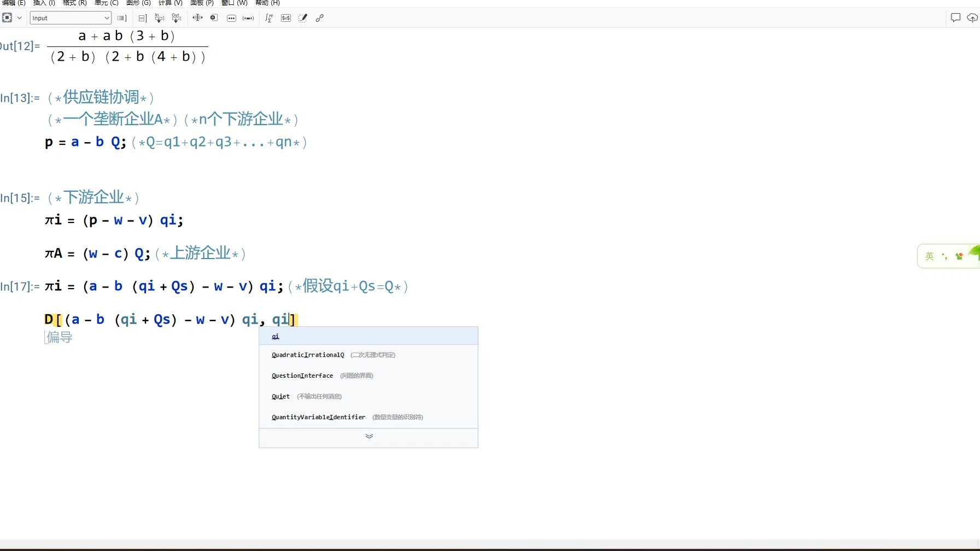Click the small square box icon in toolbar

(x=214, y=18)
